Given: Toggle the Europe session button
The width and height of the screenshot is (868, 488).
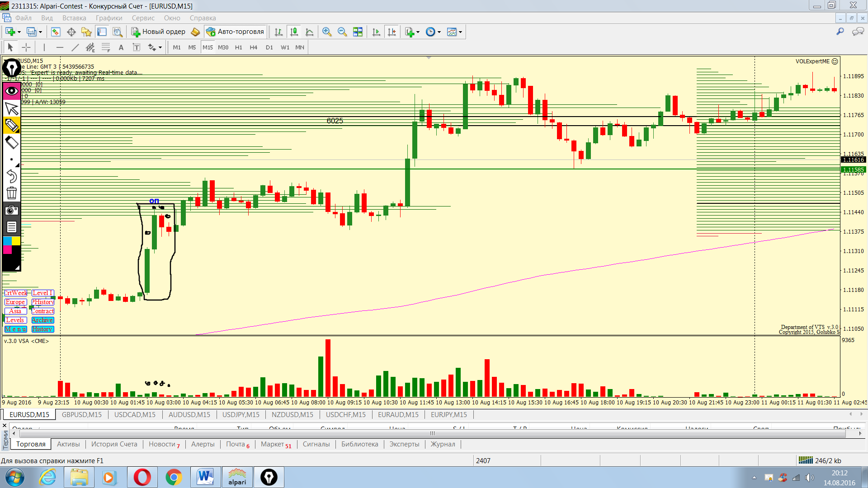Looking at the screenshot, I should (15, 302).
